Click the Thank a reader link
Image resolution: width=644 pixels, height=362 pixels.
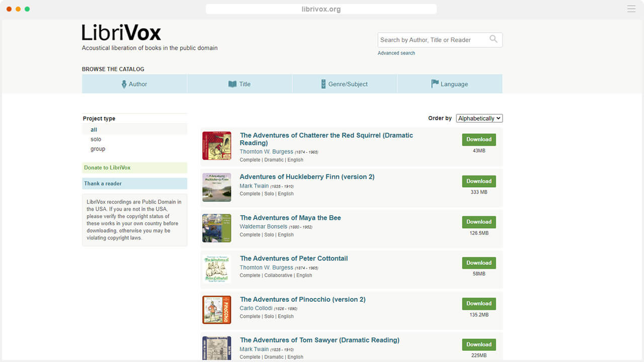103,184
